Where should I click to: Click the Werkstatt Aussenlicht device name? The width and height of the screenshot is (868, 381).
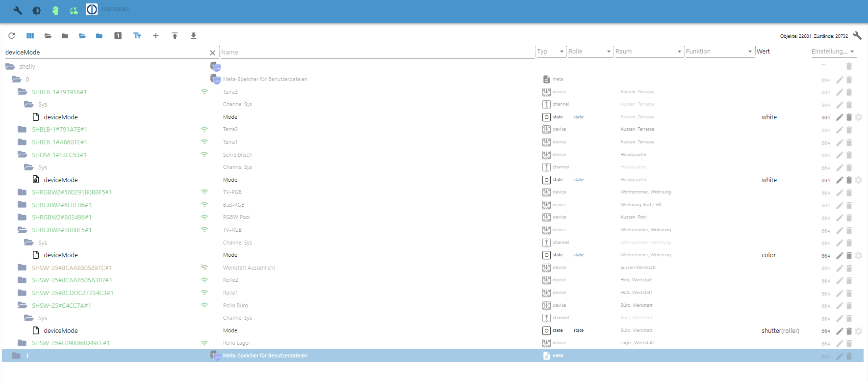coord(249,268)
